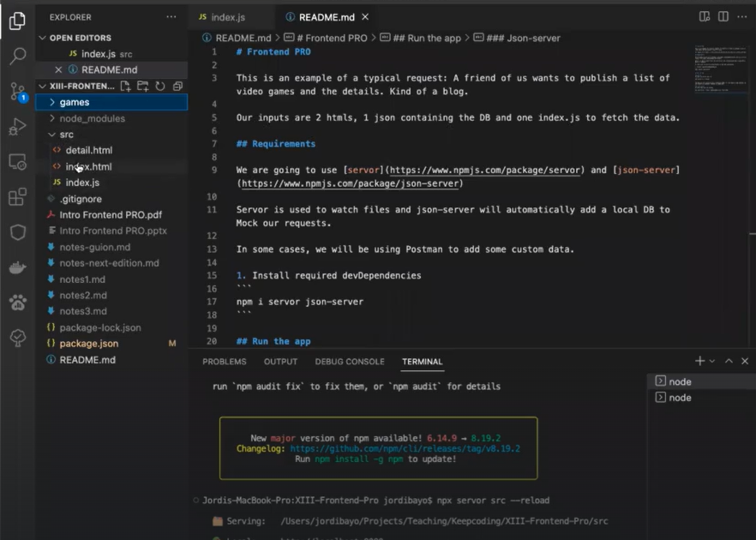This screenshot has width=756, height=540.
Task: Open Source Control view with badge
Action: point(18,92)
